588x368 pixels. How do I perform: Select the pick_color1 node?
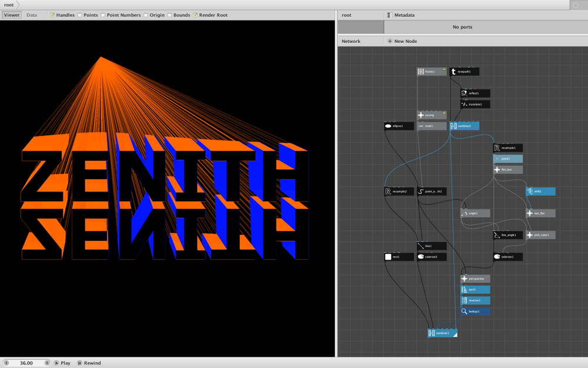(x=540, y=235)
